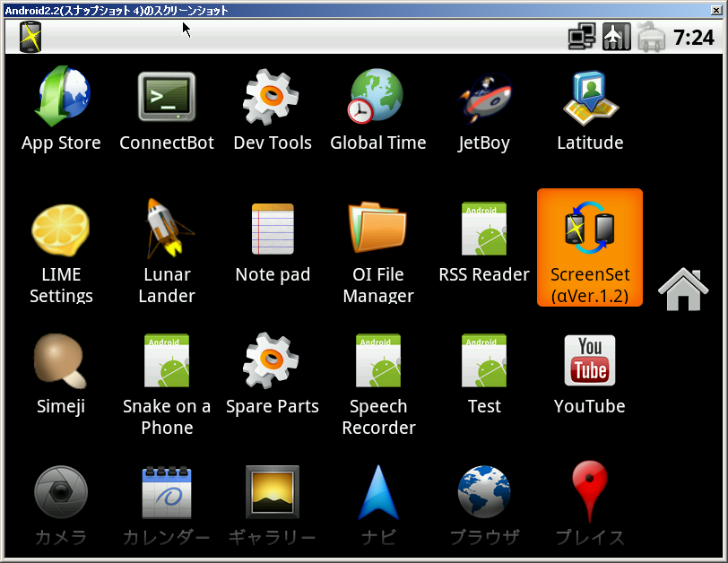Launch the JetBoy game
This screenshot has width=728, height=563.
pos(484,110)
